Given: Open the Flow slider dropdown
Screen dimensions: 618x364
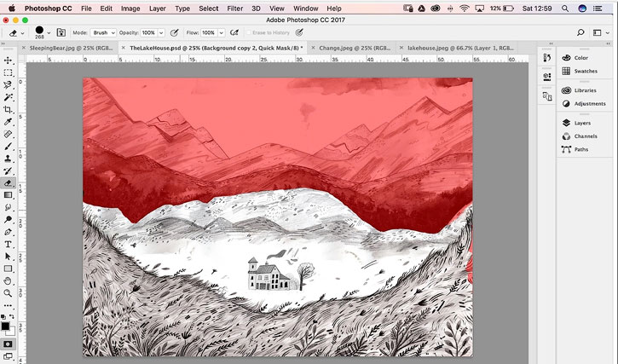Looking at the screenshot, I should 222,32.
